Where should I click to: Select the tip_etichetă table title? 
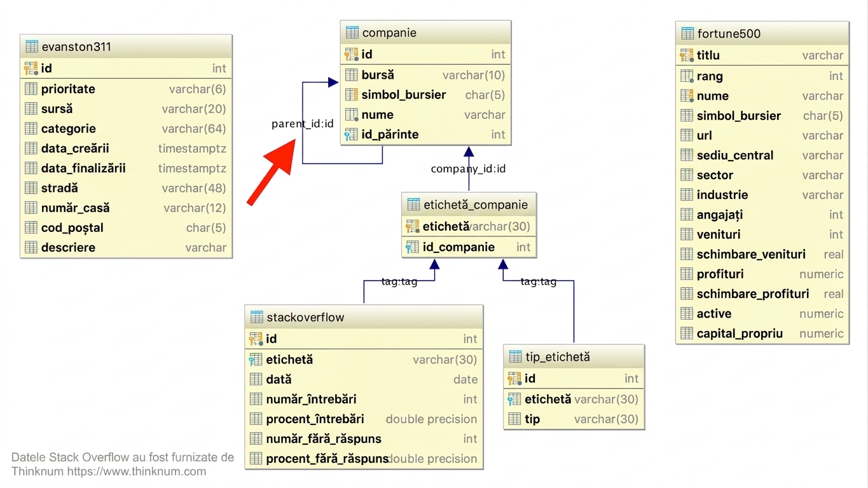pos(558,356)
